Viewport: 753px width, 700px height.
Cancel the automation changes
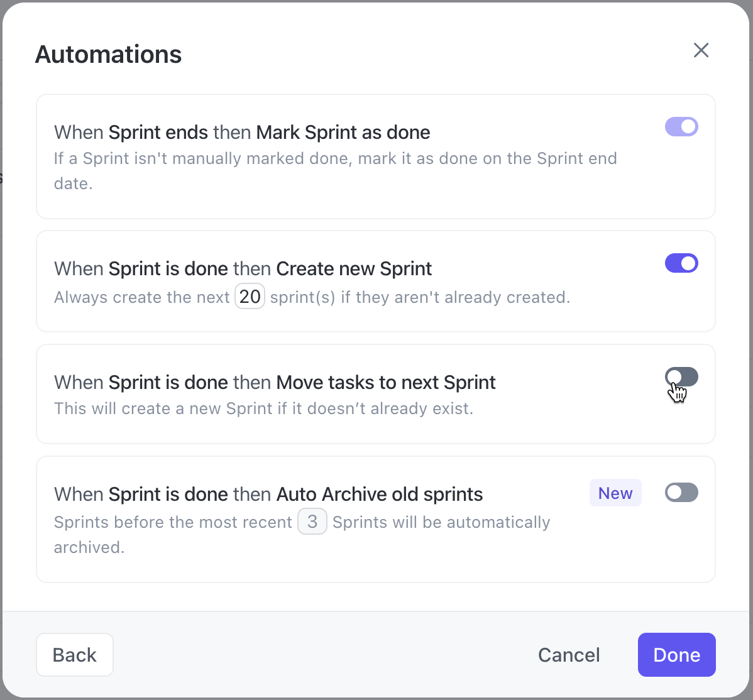[569, 655]
